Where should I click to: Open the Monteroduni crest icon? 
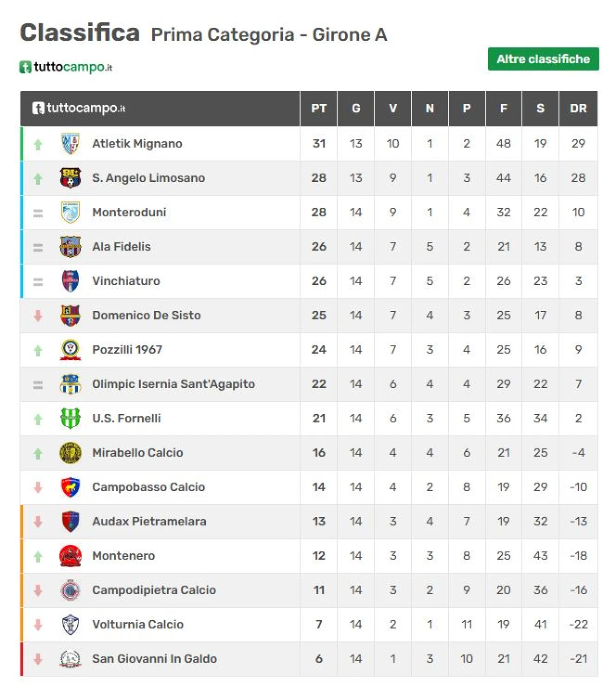[70, 212]
